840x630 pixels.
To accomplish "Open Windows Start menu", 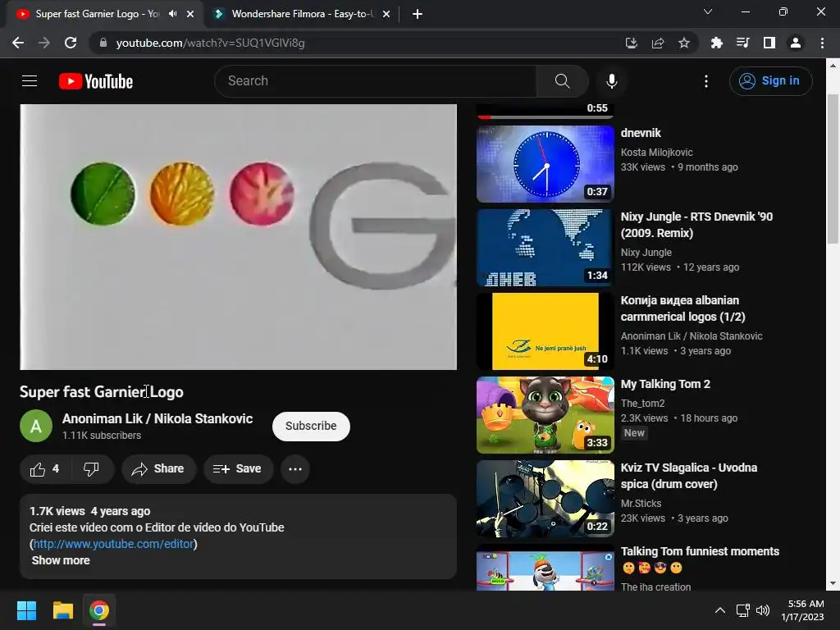I will [x=26, y=610].
